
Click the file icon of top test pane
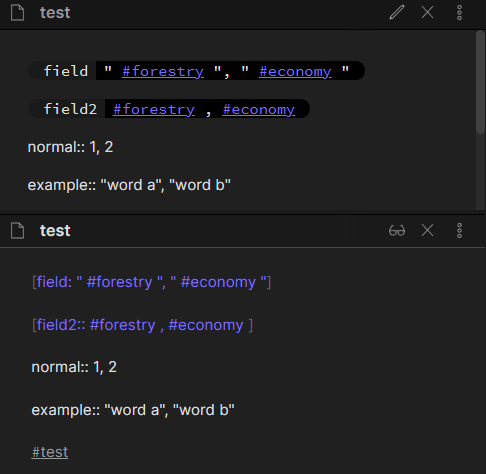point(17,13)
